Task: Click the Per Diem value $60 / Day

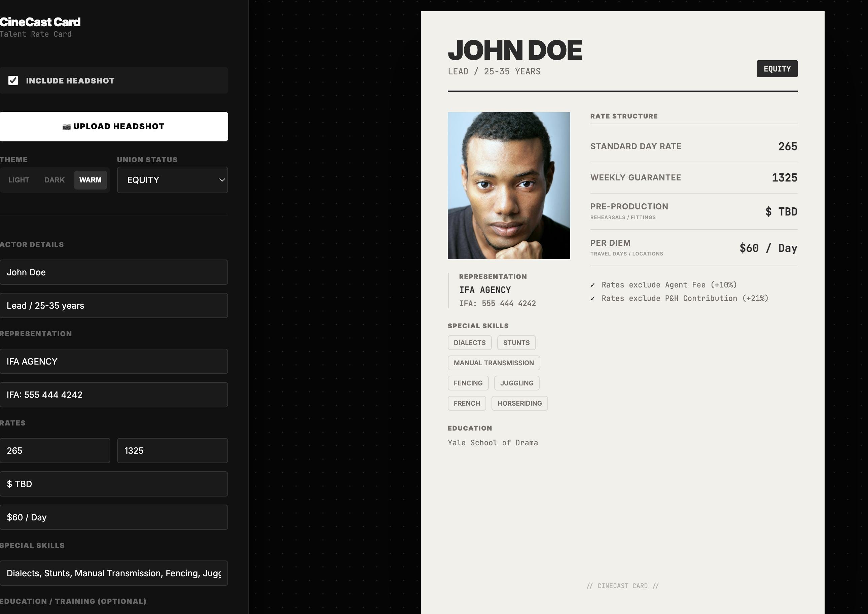Action: (x=768, y=248)
